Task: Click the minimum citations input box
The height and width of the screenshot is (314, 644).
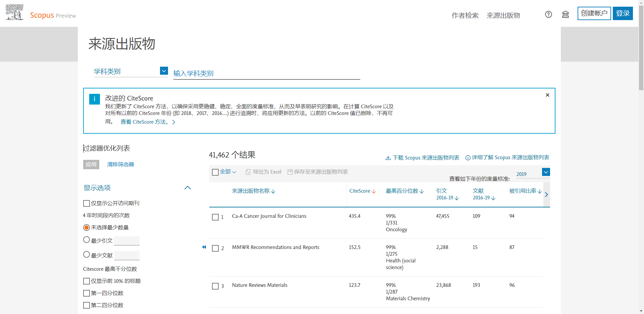Action: [x=127, y=241]
